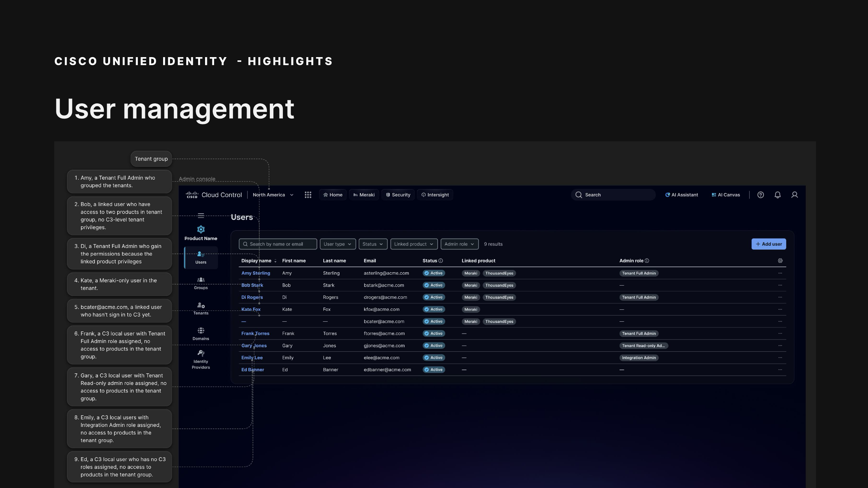The image size is (868, 488).
Task: Open Di Rogers user link
Action: tap(252, 297)
